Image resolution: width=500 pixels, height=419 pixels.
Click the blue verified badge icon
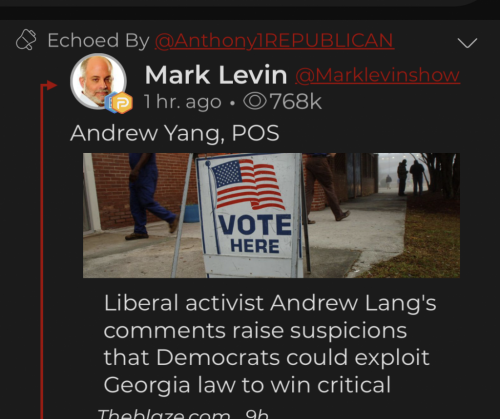[x=109, y=103]
